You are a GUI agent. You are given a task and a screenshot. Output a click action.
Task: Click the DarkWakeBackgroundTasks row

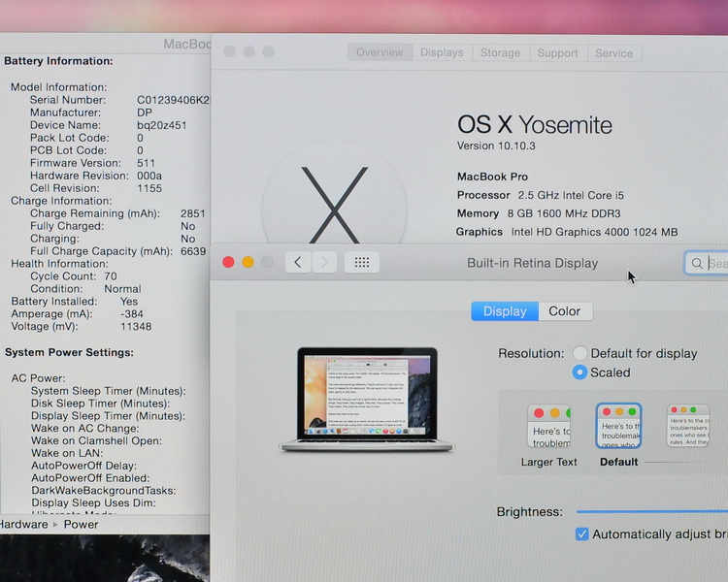pos(104,491)
